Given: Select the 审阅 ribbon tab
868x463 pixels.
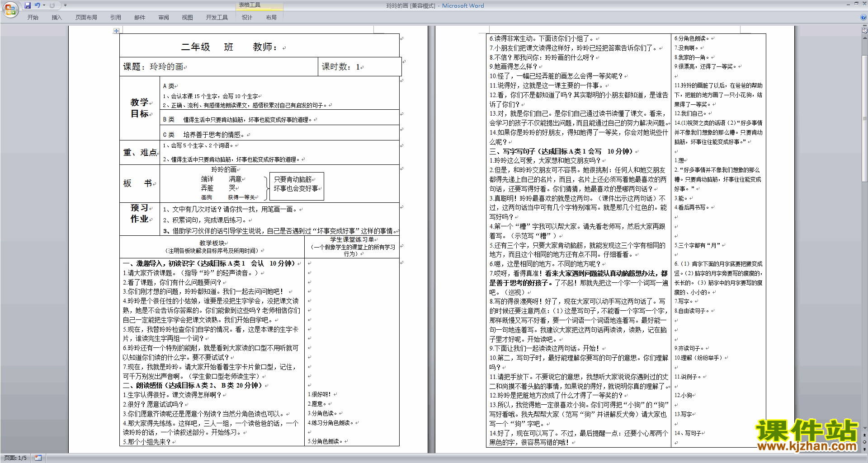Looking at the screenshot, I should (x=164, y=18).
